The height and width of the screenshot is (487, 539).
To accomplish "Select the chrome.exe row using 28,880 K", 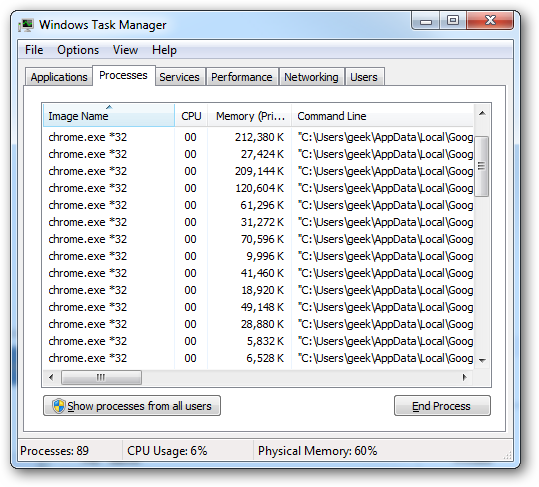I will [258, 324].
